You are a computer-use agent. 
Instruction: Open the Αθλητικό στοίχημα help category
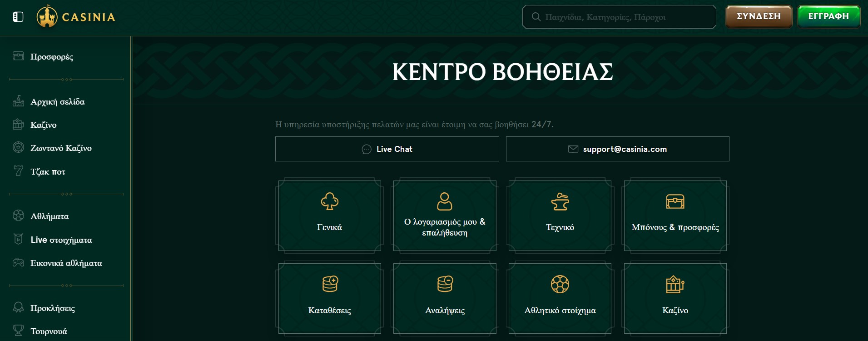[560, 298]
